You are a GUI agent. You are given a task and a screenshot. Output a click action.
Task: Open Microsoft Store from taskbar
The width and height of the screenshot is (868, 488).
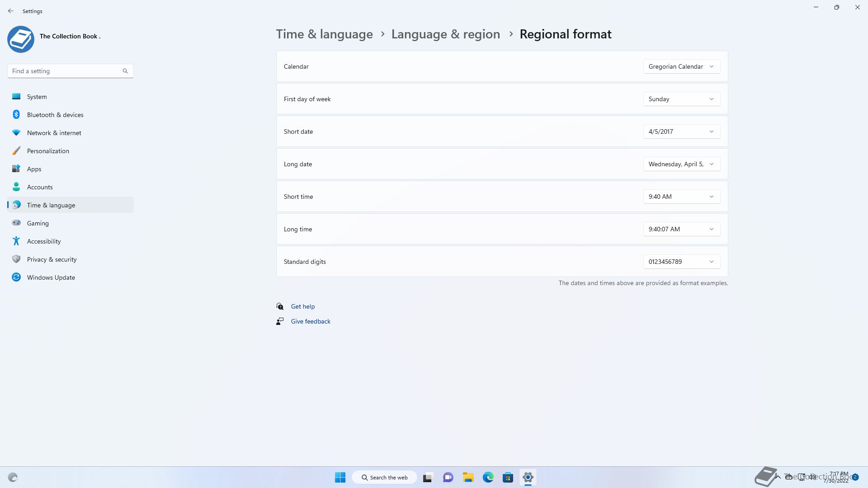tap(508, 477)
